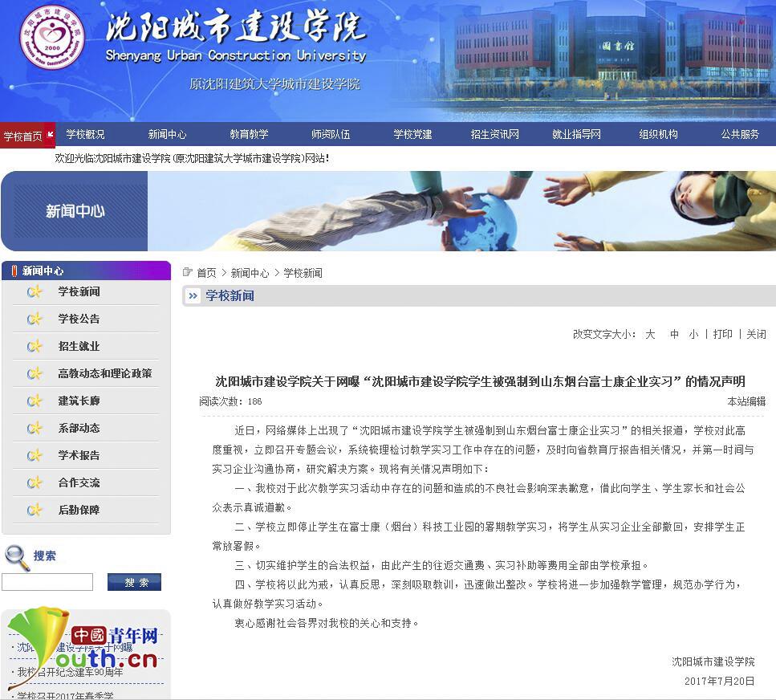Click the magnifying glass search icon
The width and height of the screenshot is (776, 700).
[16, 556]
